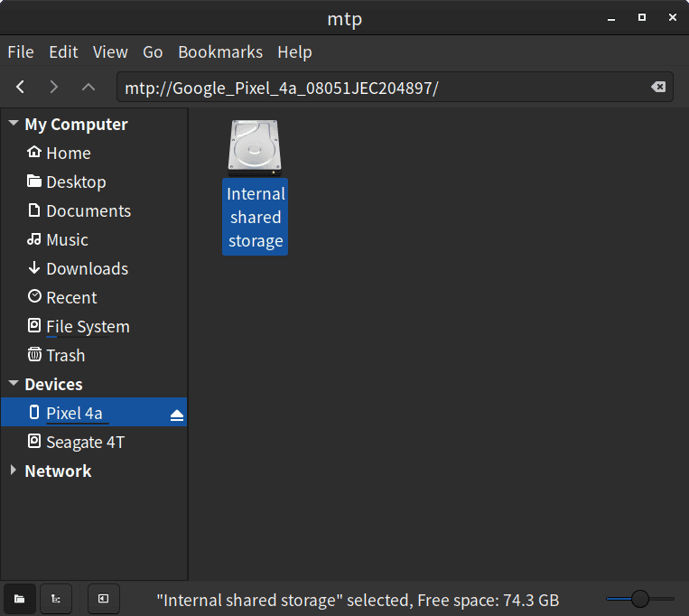The width and height of the screenshot is (689, 616).
Task: Click the Home house icon in sidebar
Action: point(33,152)
